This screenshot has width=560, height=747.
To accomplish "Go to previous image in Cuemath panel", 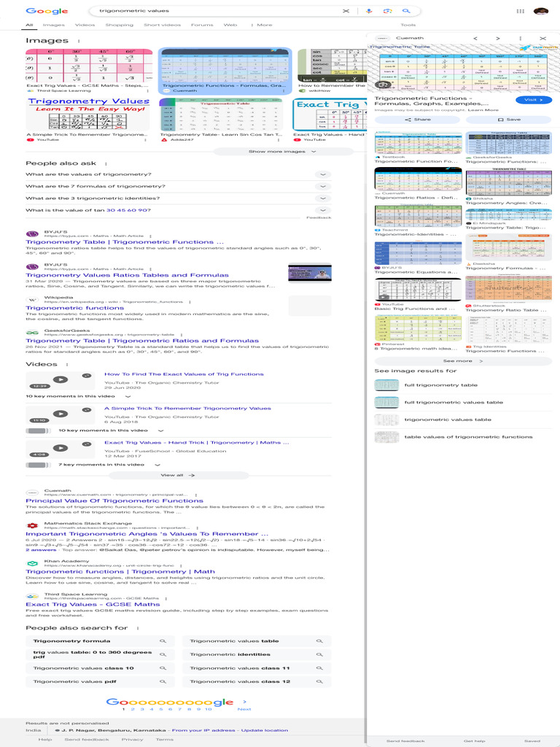I will tap(475, 38).
